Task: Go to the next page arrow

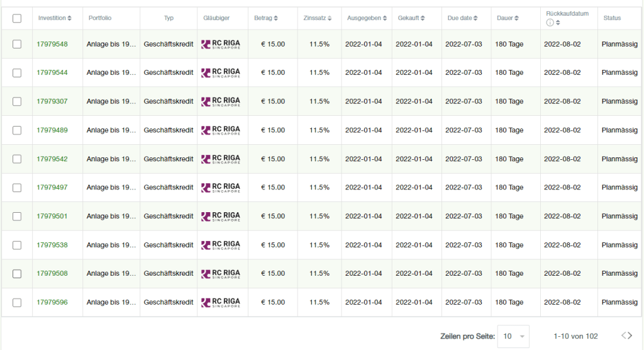Action: pyautogui.click(x=629, y=336)
